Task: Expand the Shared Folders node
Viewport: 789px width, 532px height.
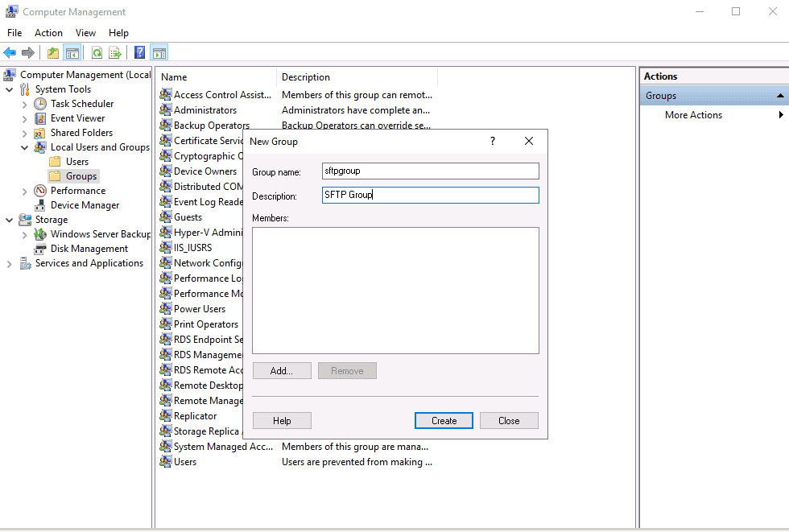Action: pos(25,134)
